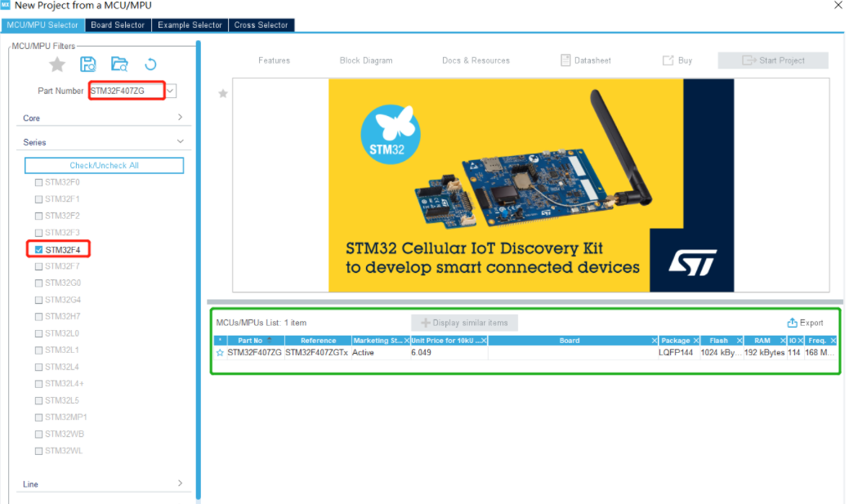The width and height of the screenshot is (849, 504).
Task: Check the STM32WB series checkbox
Action: 38,435
